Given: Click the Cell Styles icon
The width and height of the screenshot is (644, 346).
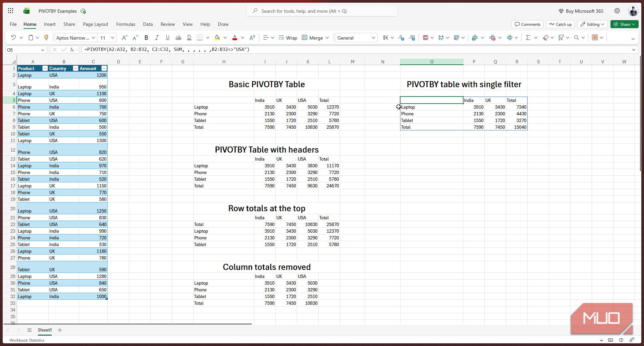Looking at the screenshot, I should pos(441,38).
